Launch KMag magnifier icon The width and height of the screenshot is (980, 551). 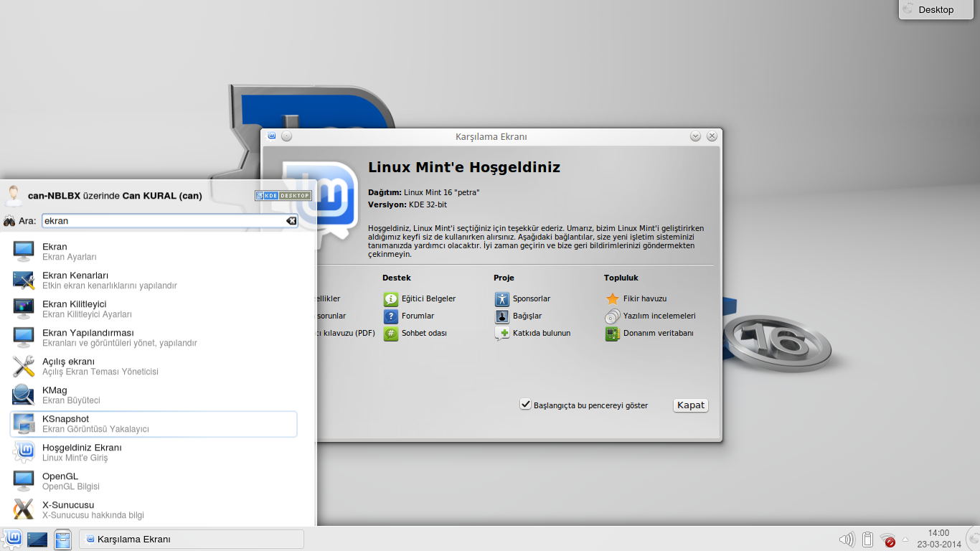pyautogui.click(x=24, y=395)
